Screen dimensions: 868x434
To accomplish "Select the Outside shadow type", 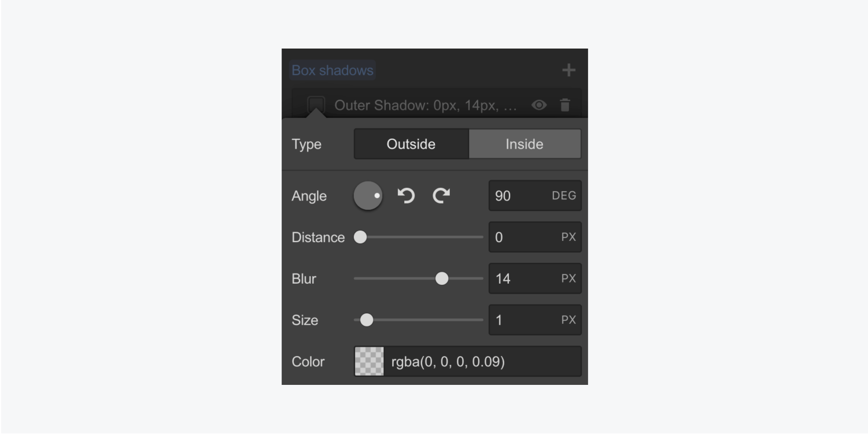I will [x=411, y=144].
